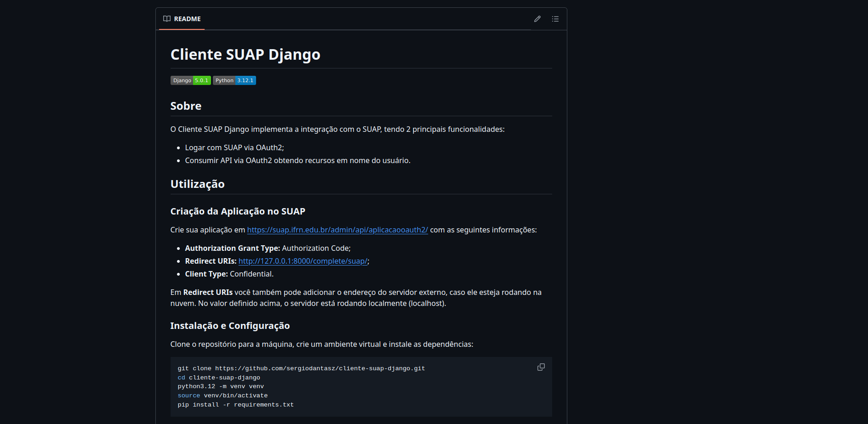Click the Criação da Aplicação no SUAP heading
The image size is (868, 424).
coord(238,211)
